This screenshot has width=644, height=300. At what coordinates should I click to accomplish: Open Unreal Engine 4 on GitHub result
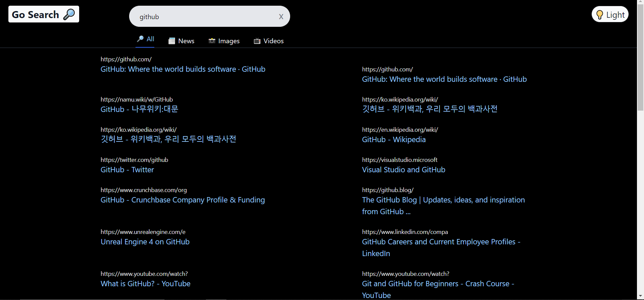pos(145,242)
